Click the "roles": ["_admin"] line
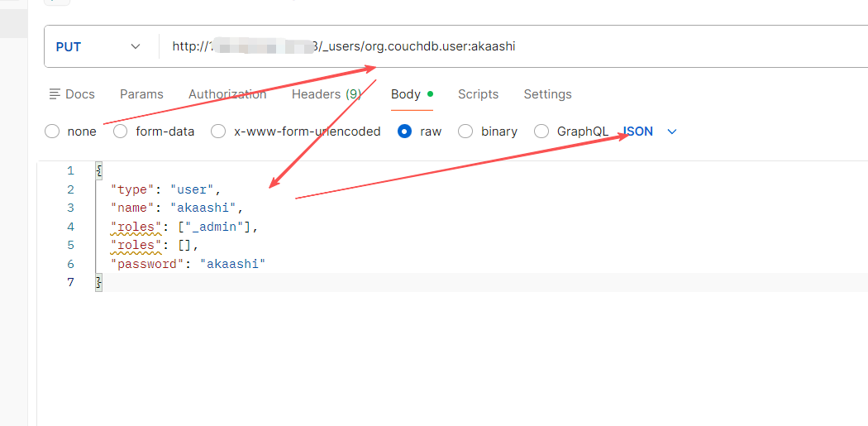 (185, 227)
